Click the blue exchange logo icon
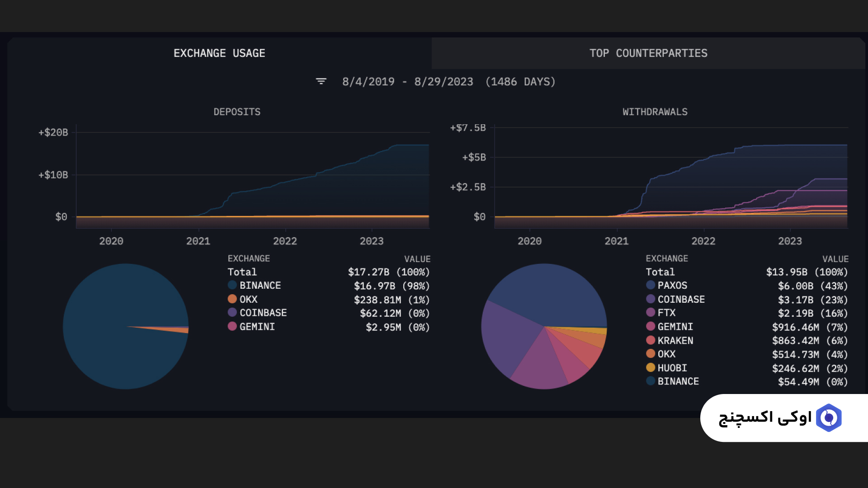 coord(829,418)
